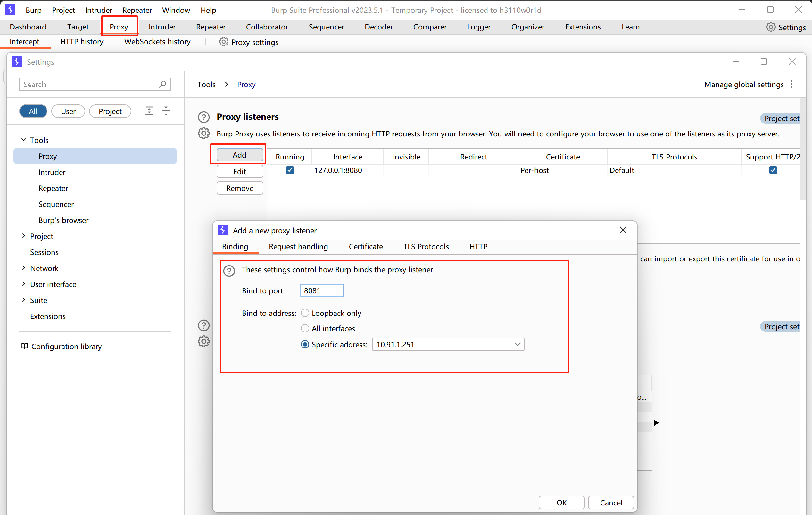Uncheck Running checkbox for 127.0.0.1:8080
812x515 pixels.
point(290,170)
